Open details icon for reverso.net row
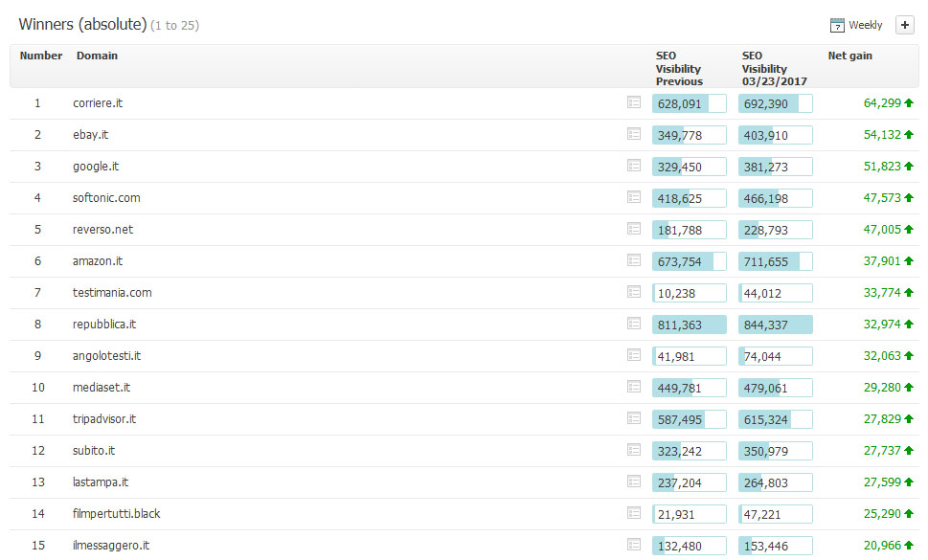This screenshot has width=928, height=560. pos(634,229)
